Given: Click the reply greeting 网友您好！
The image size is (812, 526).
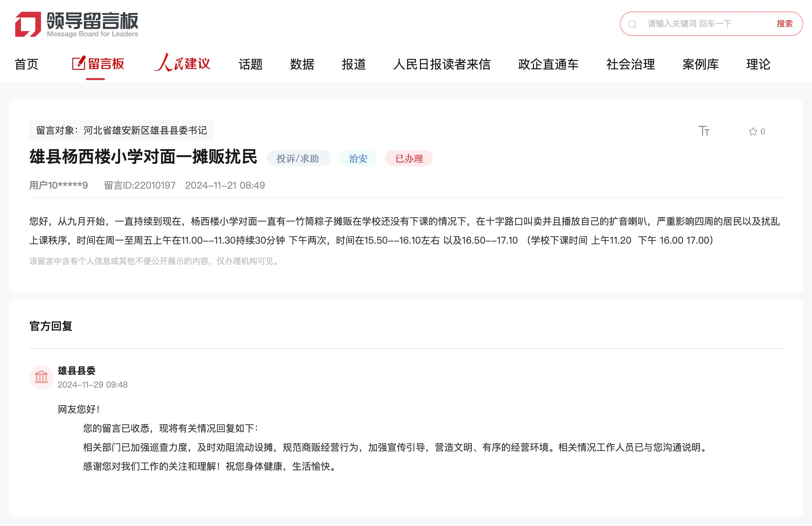Looking at the screenshot, I should 79,409.
